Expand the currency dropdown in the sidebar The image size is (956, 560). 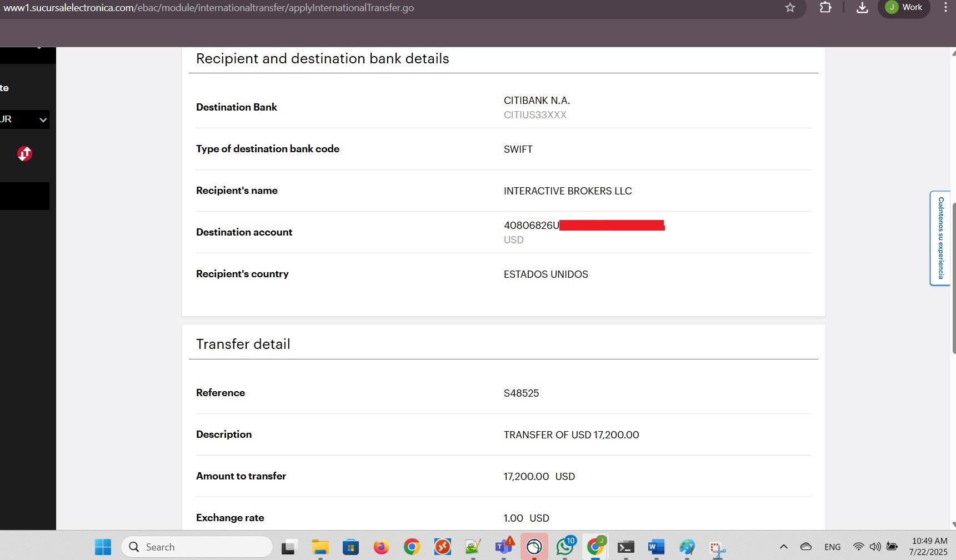(x=24, y=119)
